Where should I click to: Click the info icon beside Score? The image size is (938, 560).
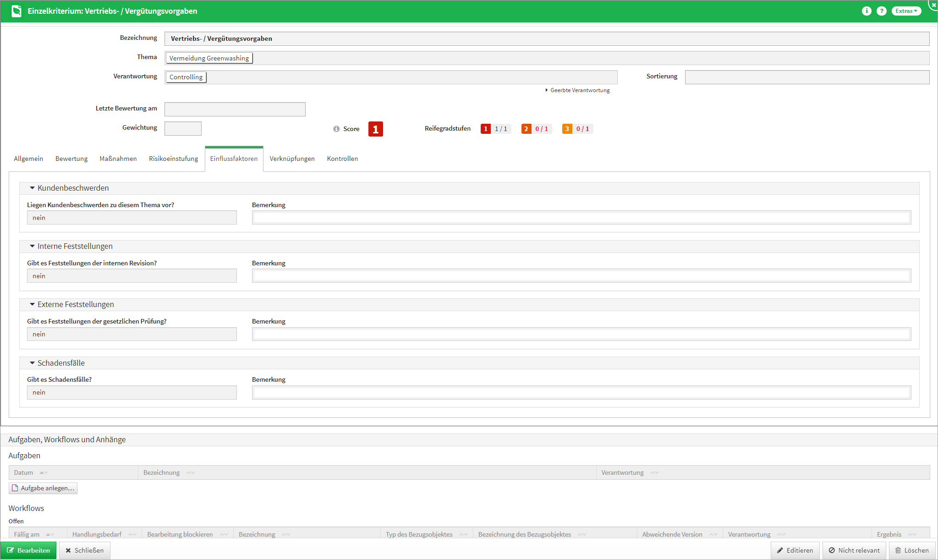[336, 129]
